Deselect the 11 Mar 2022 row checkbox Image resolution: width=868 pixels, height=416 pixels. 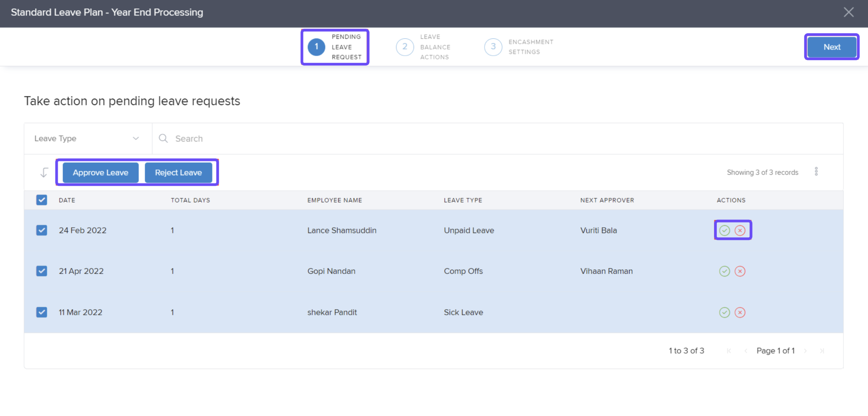point(41,312)
